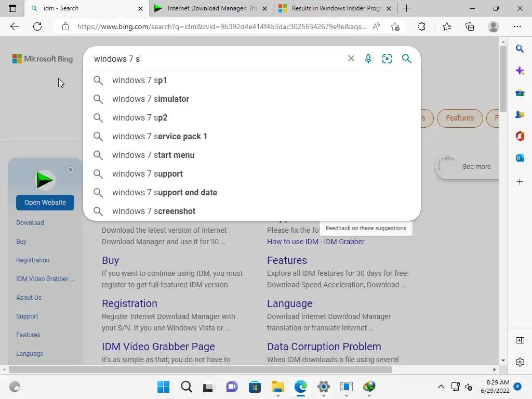The image size is (532, 399).
Task: Open tab actions menu icon
Action: click(12, 8)
